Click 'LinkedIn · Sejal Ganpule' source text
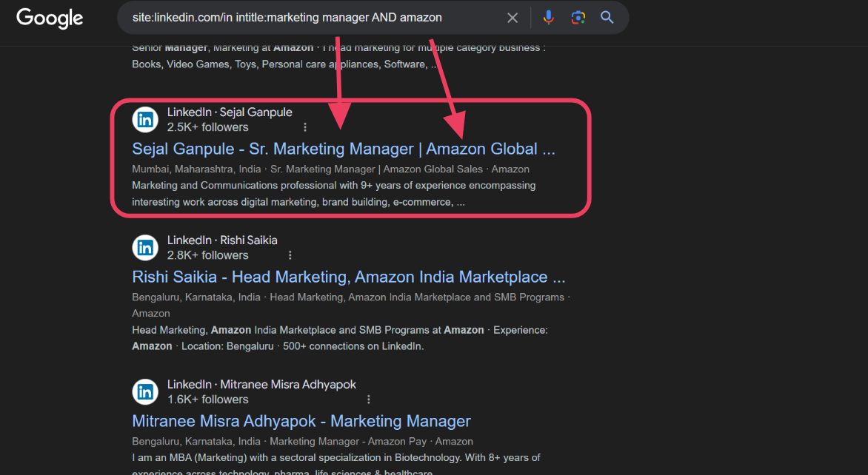The width and height of the screenshot is (868, 475). coord(230,112)
